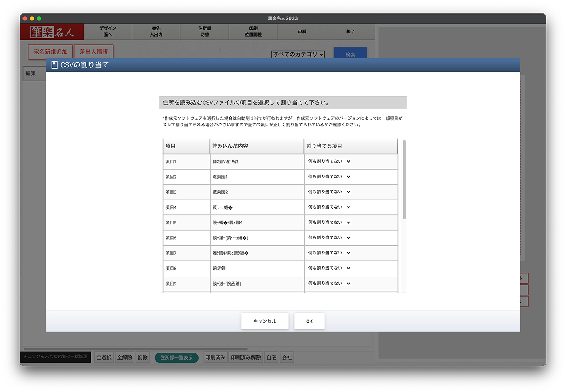Go to デザイン面へ menu item
The width and height of the screenshot is (566, 392).
[x=108, y=32]
